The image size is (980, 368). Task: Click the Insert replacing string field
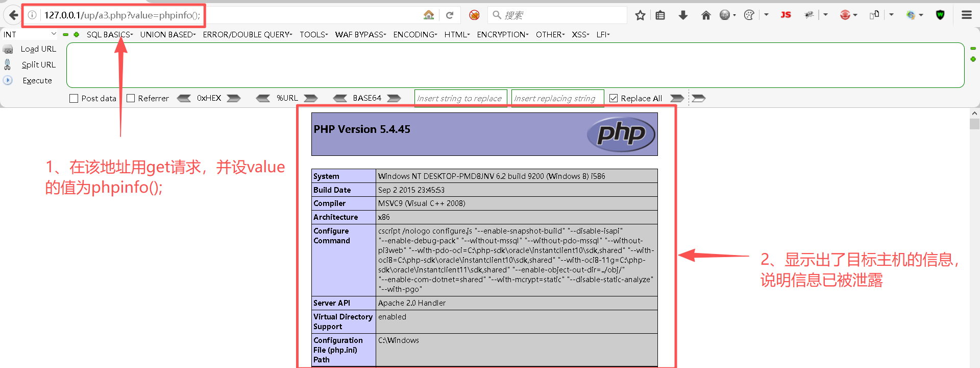click(x=558, y=98)
